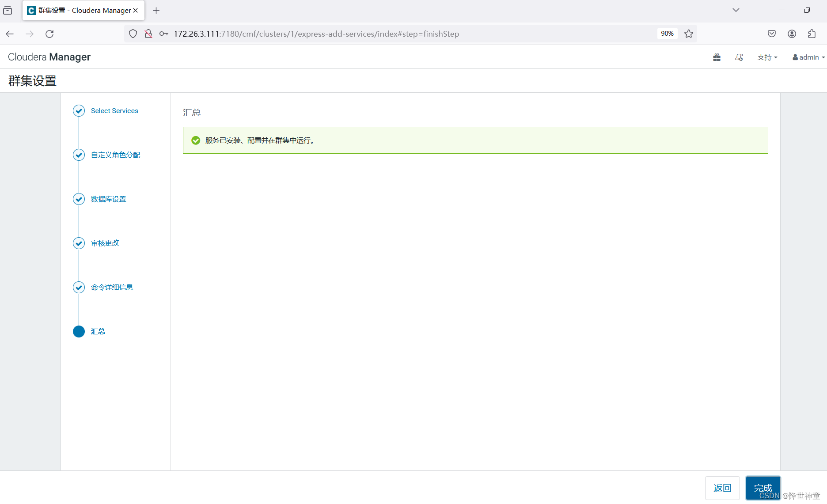Image resolution: width=827 pixels, height=504 pixels.
Task: Click the browser Forward arrow
Action: coord(30,34)
